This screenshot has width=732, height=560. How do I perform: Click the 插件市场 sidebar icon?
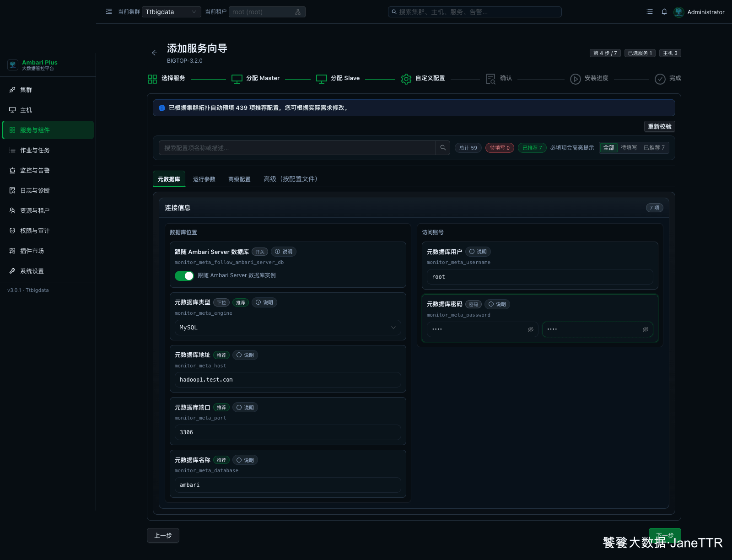[x=12, y=251]
